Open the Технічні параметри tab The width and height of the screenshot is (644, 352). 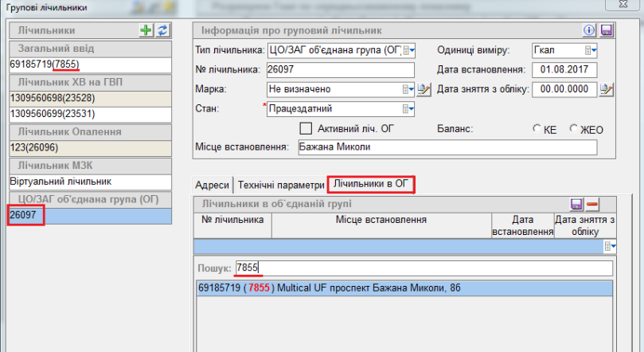pyautogui.click(x=280, y=185)
